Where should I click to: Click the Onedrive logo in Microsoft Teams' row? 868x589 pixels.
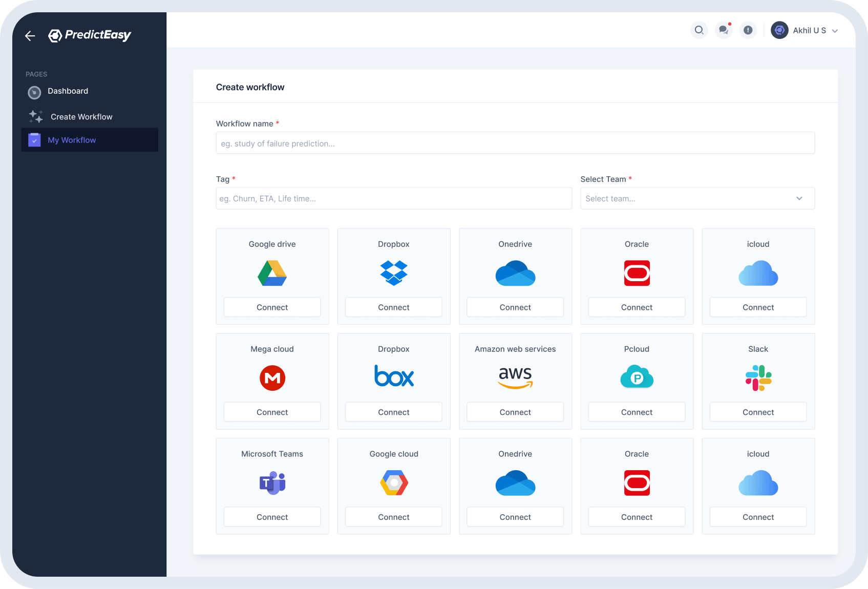[515, 483]
